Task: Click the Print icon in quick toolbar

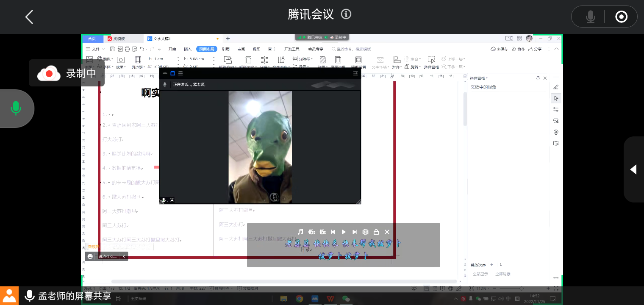Action: 127,49
